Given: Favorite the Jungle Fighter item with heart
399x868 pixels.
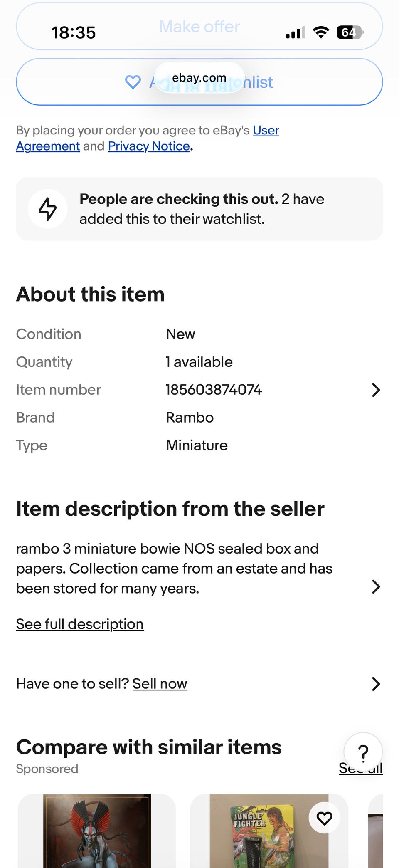Looking at the screenshot, I should tap(324, 818).
